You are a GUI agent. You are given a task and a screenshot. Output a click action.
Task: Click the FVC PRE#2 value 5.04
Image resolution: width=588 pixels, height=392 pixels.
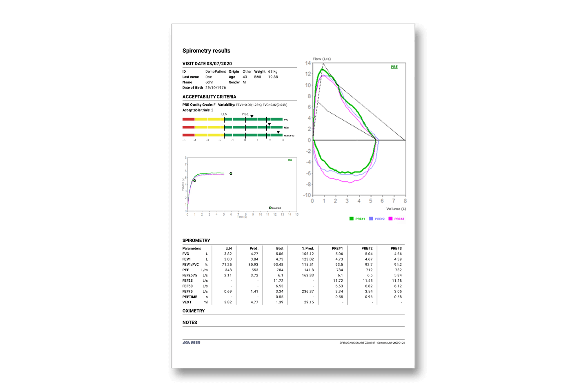pos(369,254)
